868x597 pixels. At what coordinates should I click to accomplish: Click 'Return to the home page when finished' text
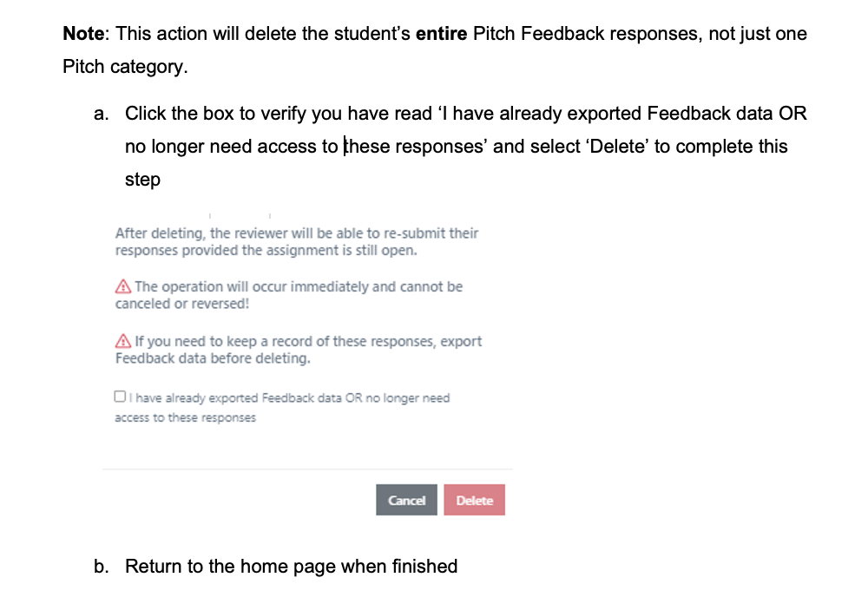click(x=291, y=567)
